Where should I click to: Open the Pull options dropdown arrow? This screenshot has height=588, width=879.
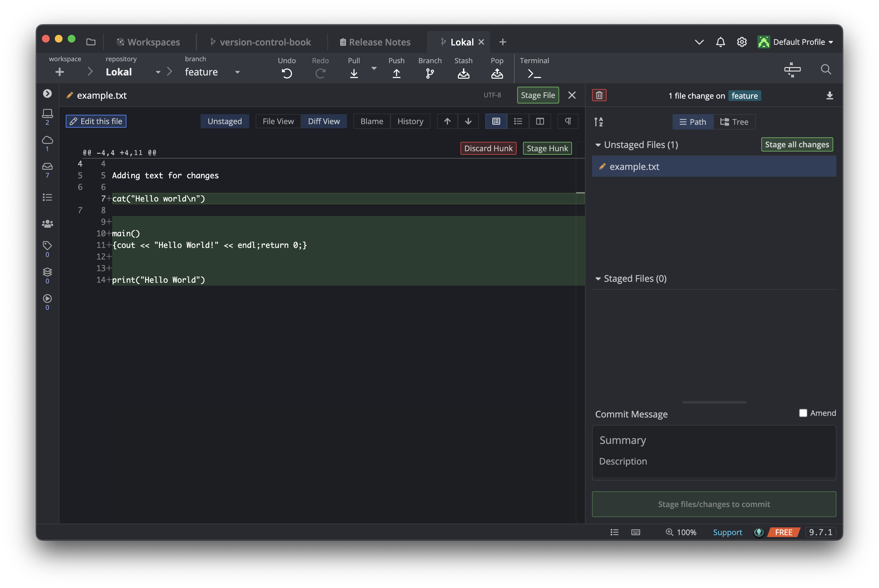coord(373,68)
